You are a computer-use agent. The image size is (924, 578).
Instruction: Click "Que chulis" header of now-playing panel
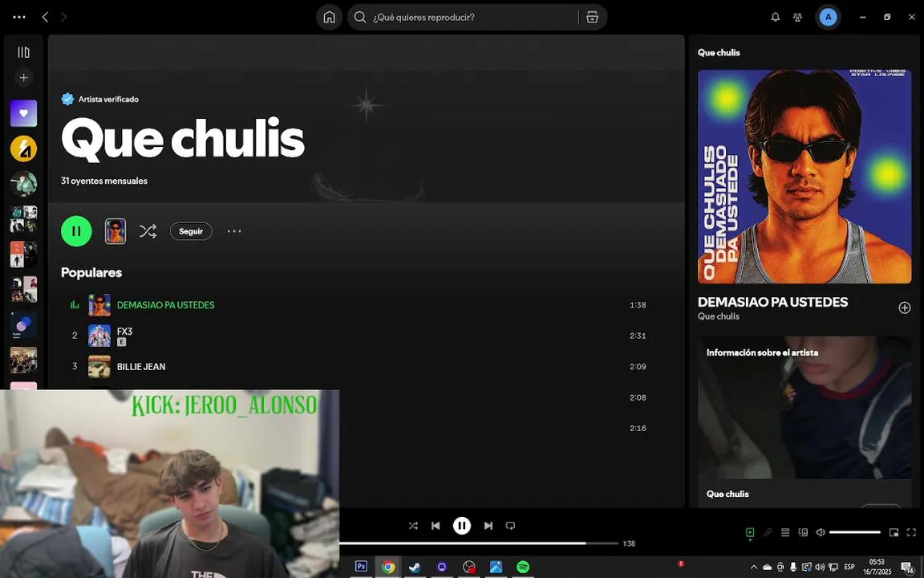[x=719, y=52]
